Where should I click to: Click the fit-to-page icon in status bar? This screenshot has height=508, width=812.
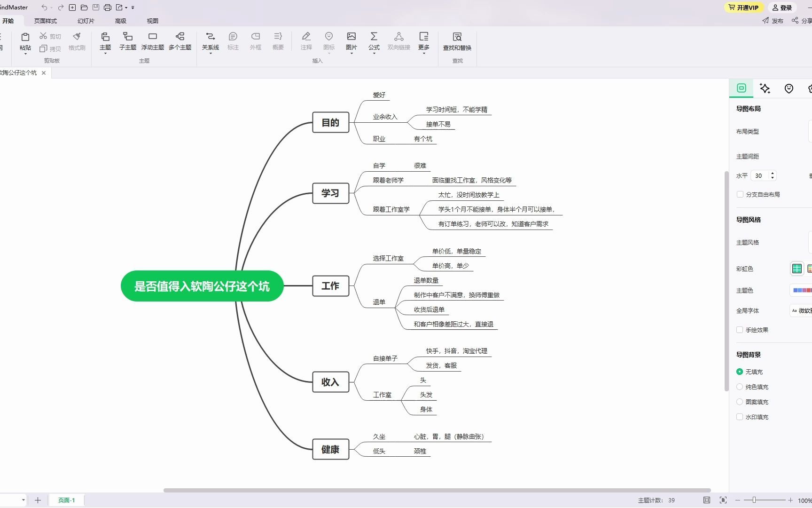pyautogui.click(x=707, y=500)
